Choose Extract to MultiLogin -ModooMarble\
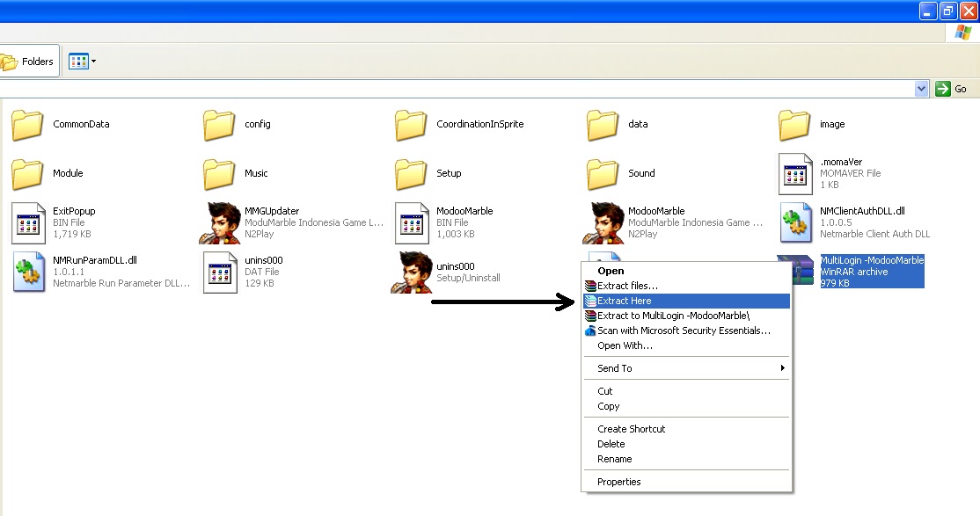The image size is (980, 516). (x=686, y=316)
